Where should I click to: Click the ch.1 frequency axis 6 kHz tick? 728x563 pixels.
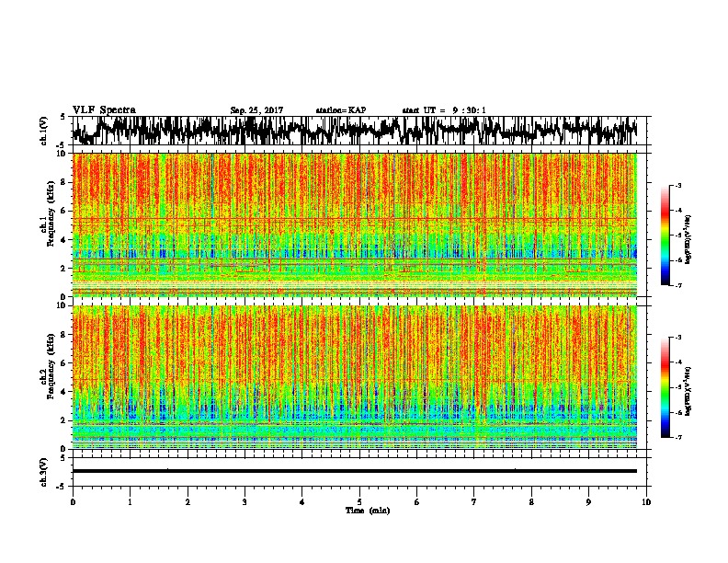coord(64,212)
